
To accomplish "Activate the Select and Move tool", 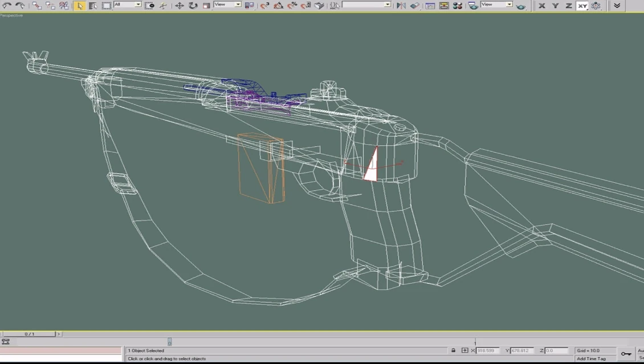I will click(179, 5).
